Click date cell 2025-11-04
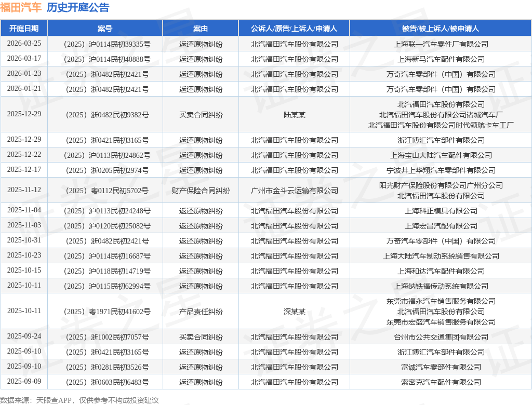Viewport: 532px width, 405px height. [24, 210]
